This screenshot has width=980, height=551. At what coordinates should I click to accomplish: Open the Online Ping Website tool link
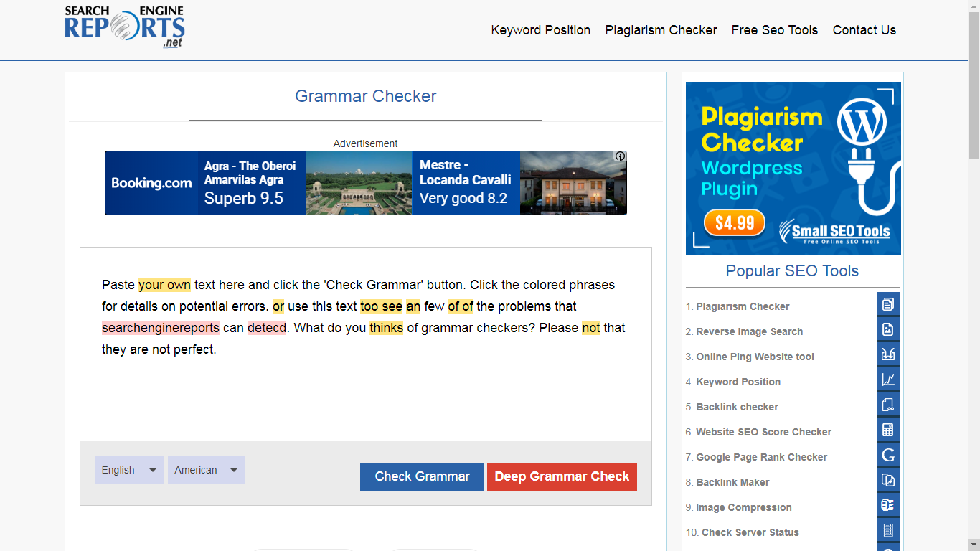755,357
